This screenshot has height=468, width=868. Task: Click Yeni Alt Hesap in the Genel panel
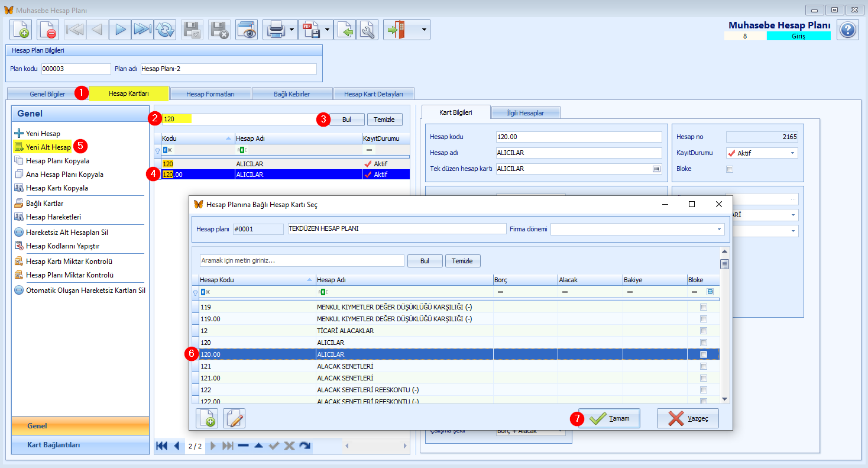48,147
